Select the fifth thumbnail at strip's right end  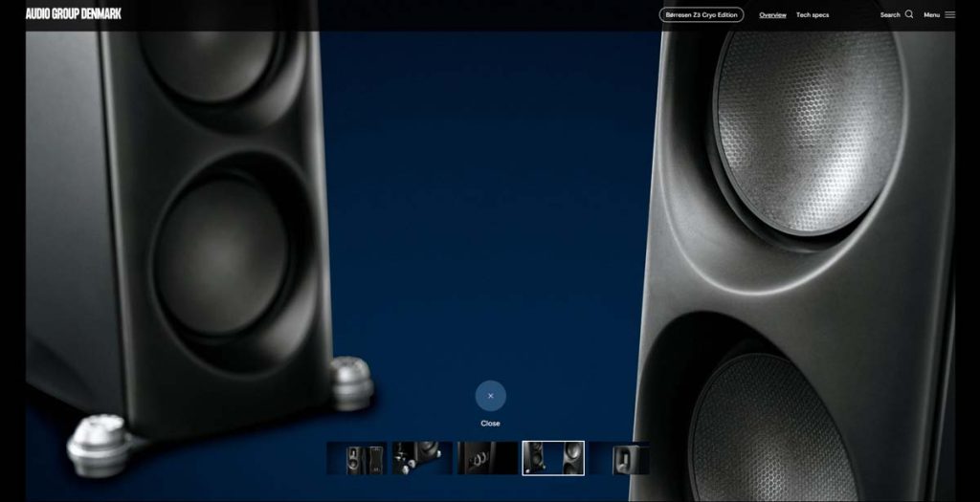click(618, 458)
